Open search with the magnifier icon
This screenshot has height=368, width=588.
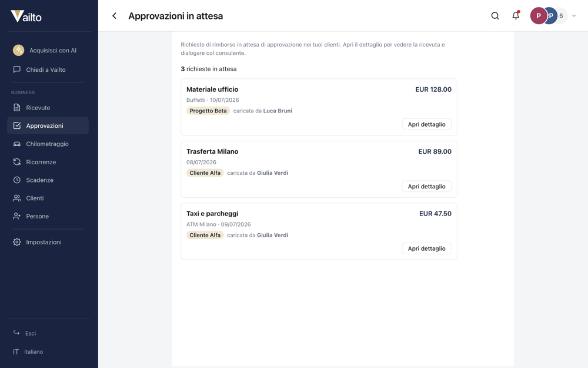495,16
